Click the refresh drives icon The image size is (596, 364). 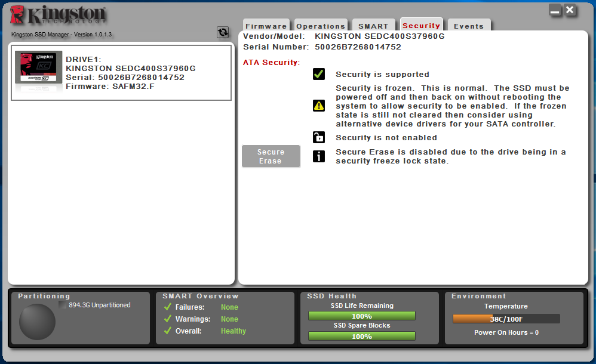[x=223, y=32]
